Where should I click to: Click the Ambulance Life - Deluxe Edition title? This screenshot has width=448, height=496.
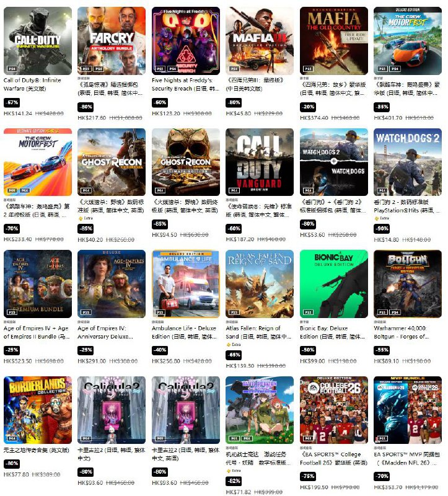(184, 332)
